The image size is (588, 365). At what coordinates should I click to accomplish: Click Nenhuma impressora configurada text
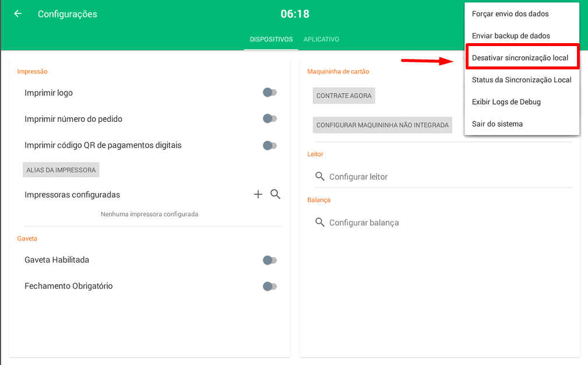149,214
